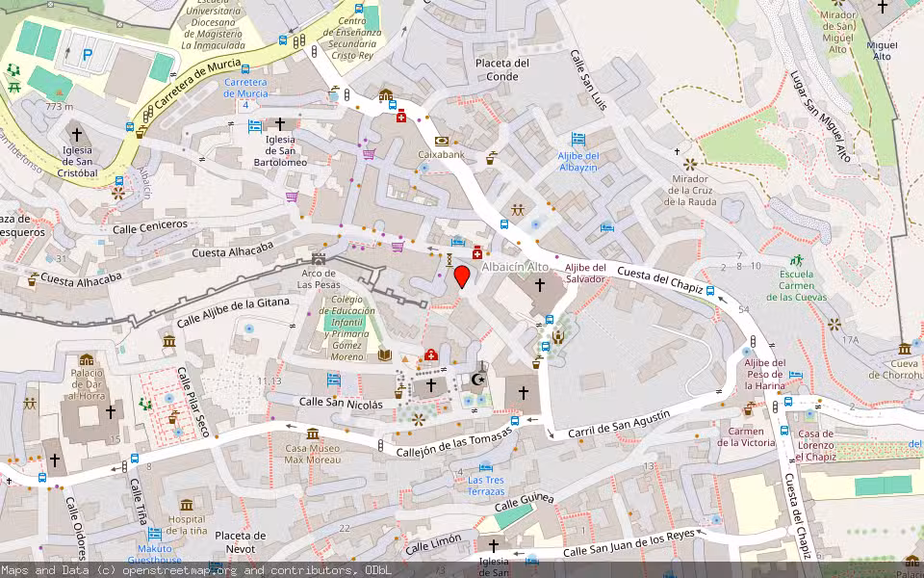Screen dimensions: 924x578
Task: Select the Lugar San Miguel Alto label
Action: [x=820, y=117]
